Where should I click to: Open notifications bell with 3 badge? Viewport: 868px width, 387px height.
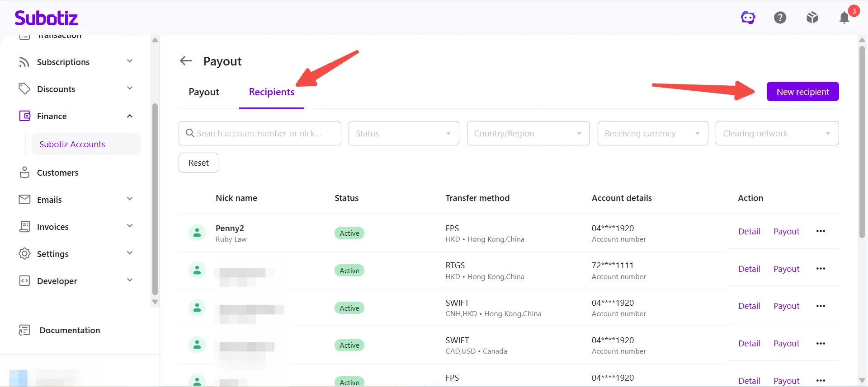(844, 17)
